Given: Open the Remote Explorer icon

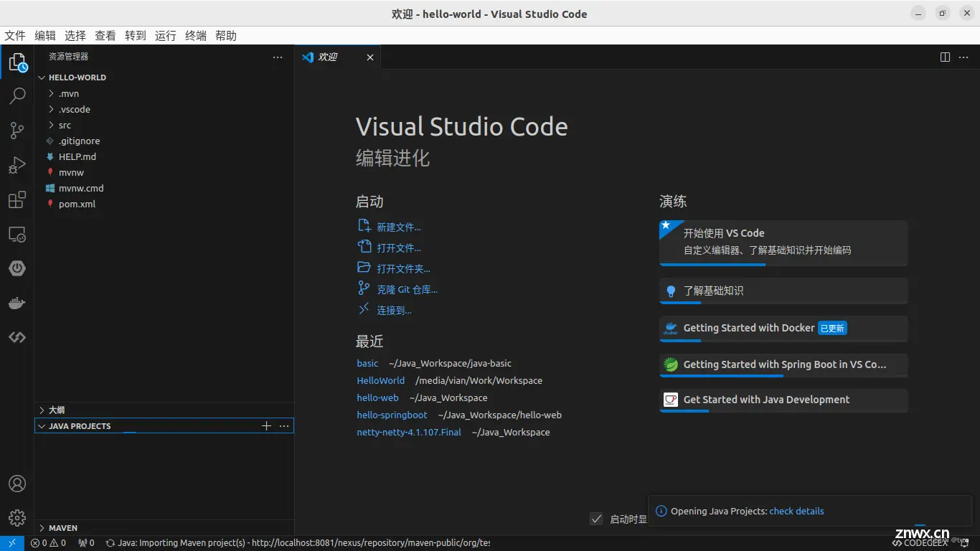Looking at the screenshot, I should click(17, 234).
